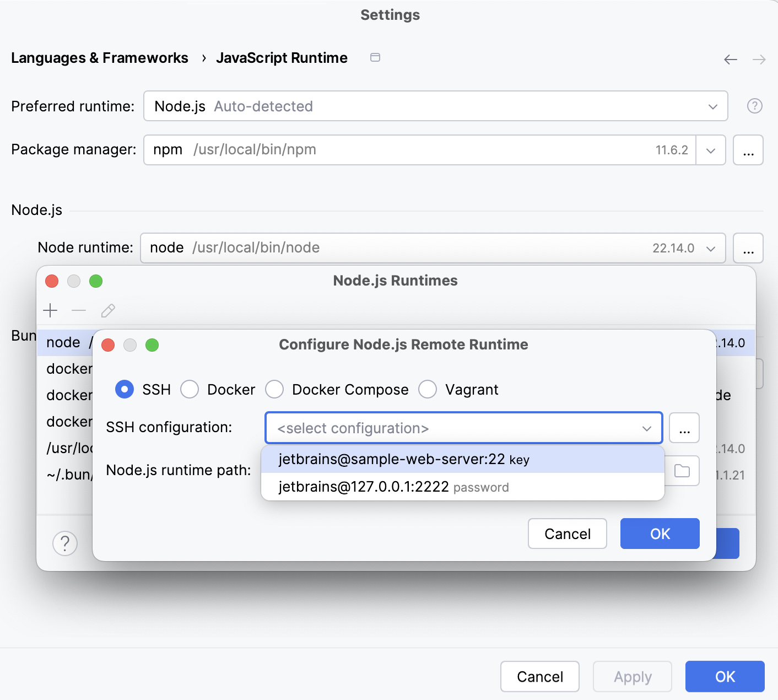The height and width of the screenshot is (700, 778).
Task: Choose the Docker remote runtime option
Action: (190, 389)
